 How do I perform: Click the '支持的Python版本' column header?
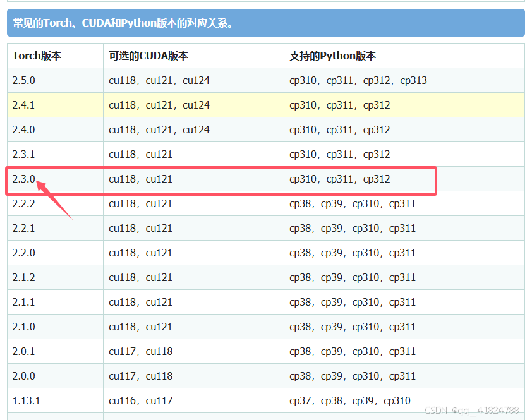point(404,56)
